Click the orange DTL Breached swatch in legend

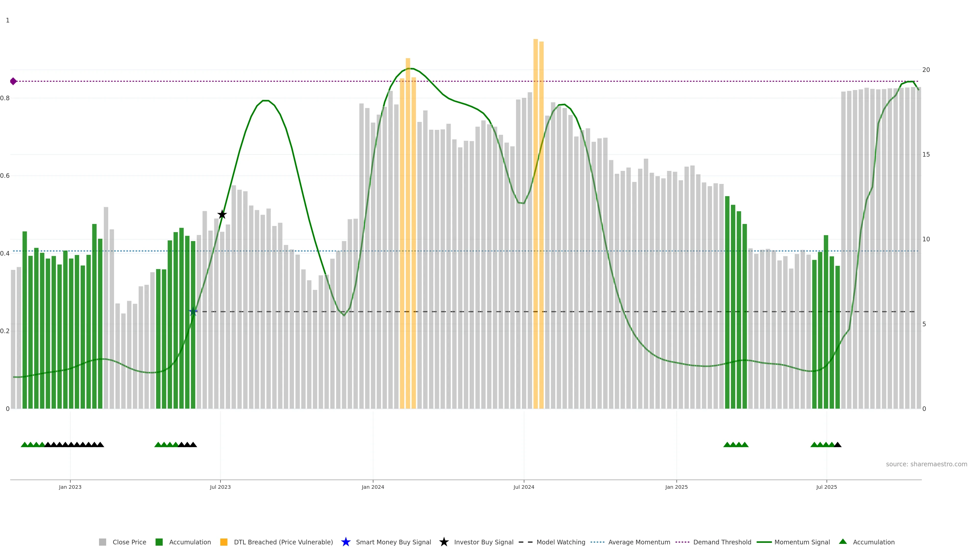point(224,542)
